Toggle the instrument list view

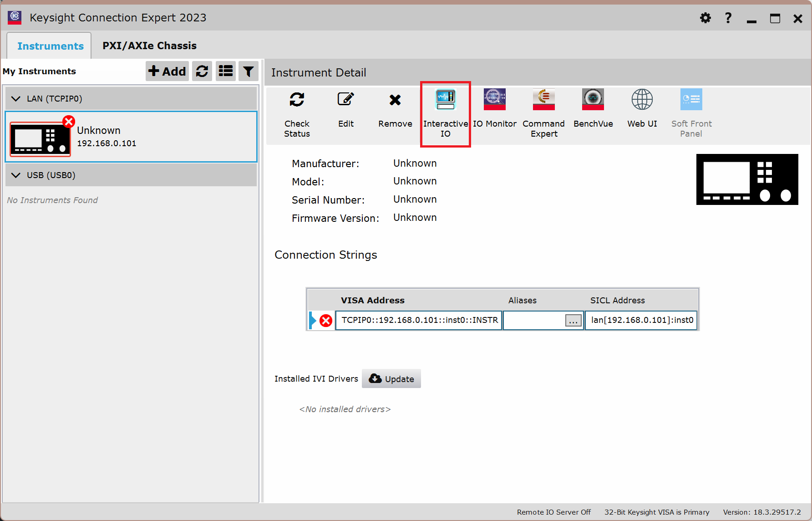click(226, 71)
